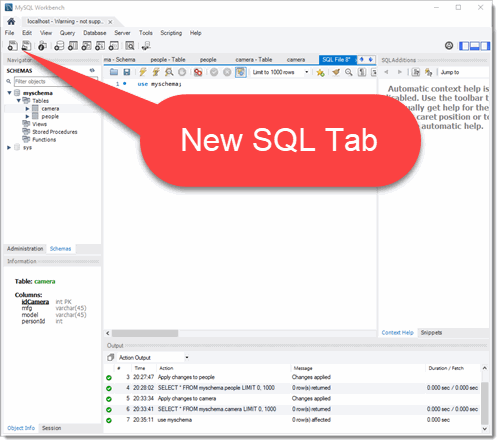The height and width of the screenshot is (444, 500).
Task: Save the SQL script with floppy icon
Action: [127, 72]
